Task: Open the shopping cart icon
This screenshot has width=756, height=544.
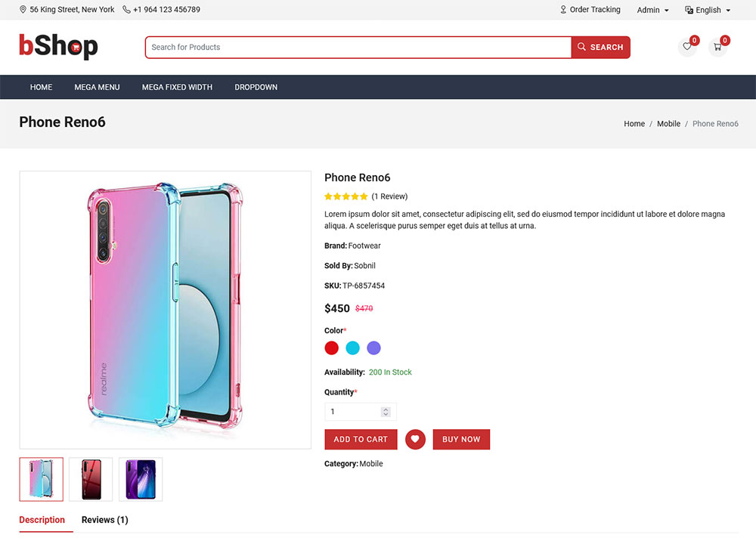Action: click(x=717, y=47)
